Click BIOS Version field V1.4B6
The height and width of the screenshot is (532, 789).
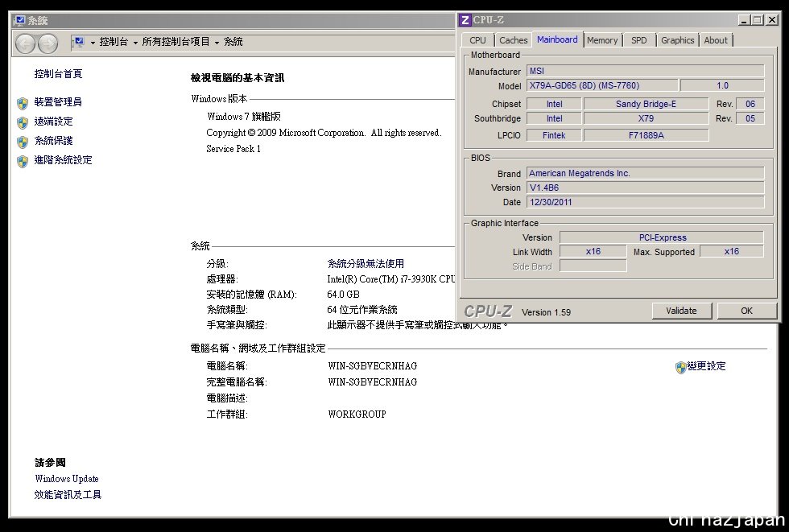pos(645,188)
